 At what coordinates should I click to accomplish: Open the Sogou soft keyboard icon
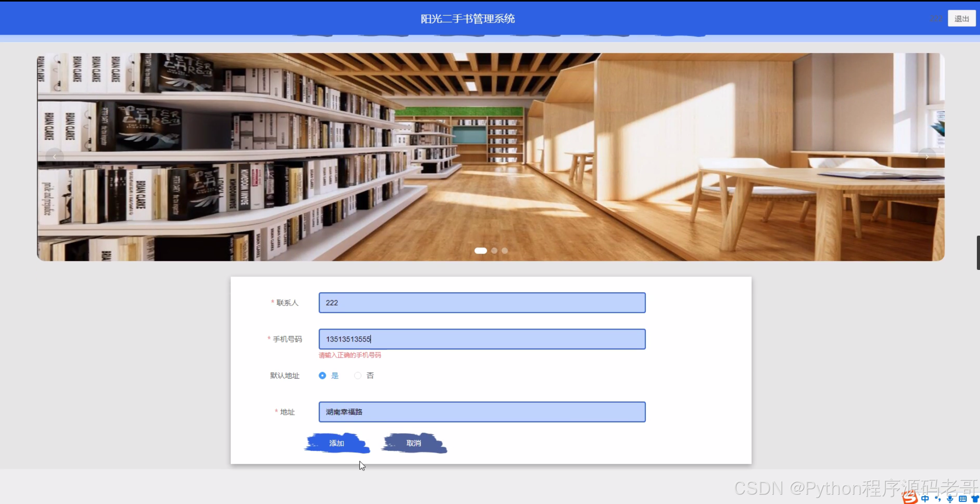962,499
